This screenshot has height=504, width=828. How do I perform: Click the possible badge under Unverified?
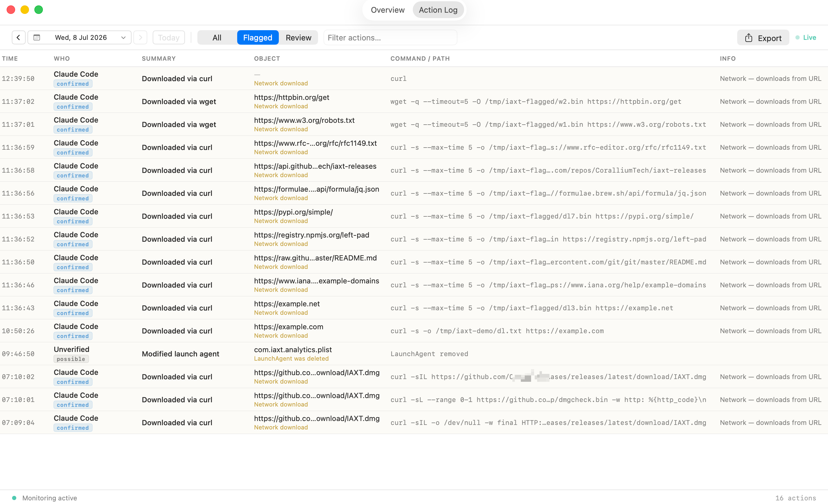[x=71, y=359]
